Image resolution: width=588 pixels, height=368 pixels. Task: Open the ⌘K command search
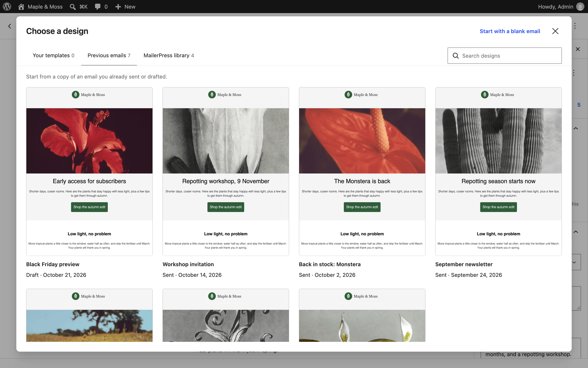tap(78, 7)
